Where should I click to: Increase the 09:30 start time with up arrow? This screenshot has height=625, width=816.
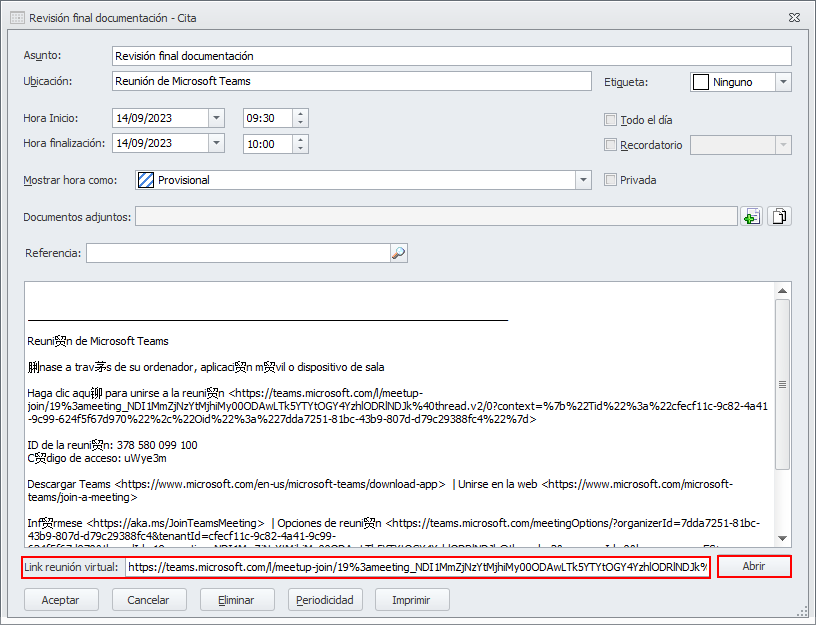pyautogui.click(x=300, y=114)
